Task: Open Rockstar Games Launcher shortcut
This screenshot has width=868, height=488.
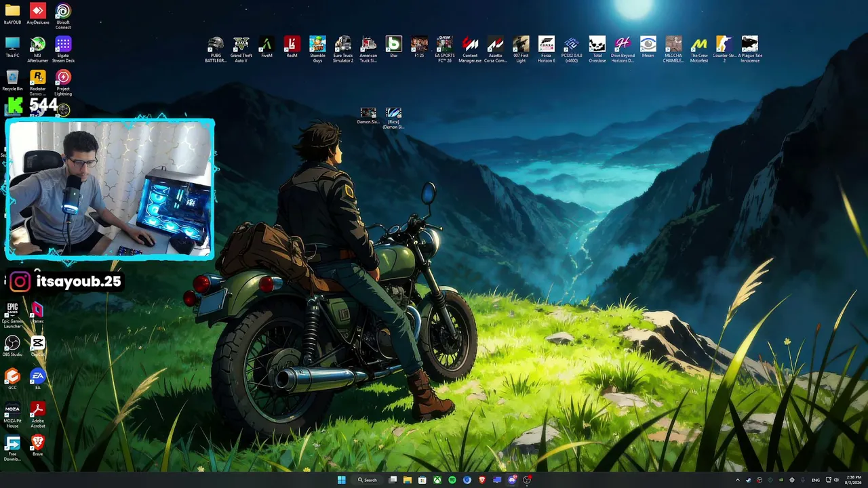Action: click(38, 83)
